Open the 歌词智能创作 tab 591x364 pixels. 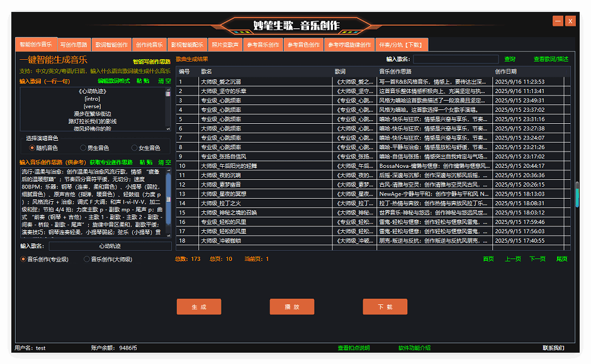[111, 45]
